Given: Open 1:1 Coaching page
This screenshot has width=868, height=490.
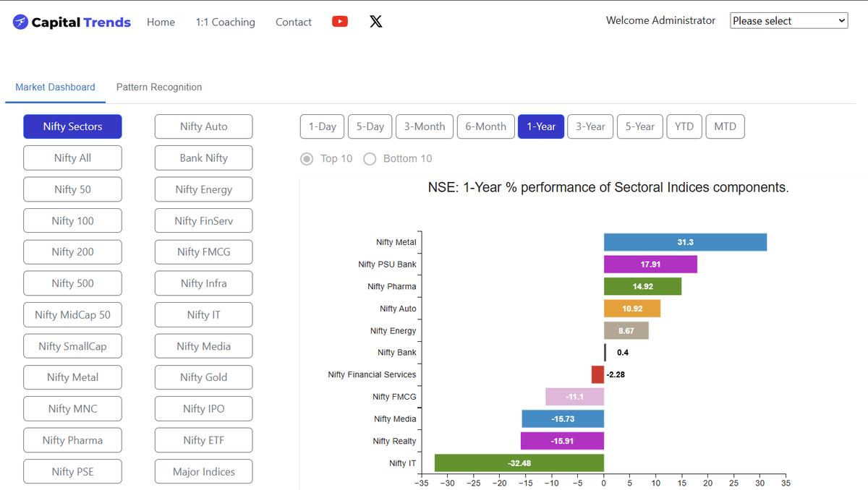Looking at the screenshot, I should click(225, 22).
